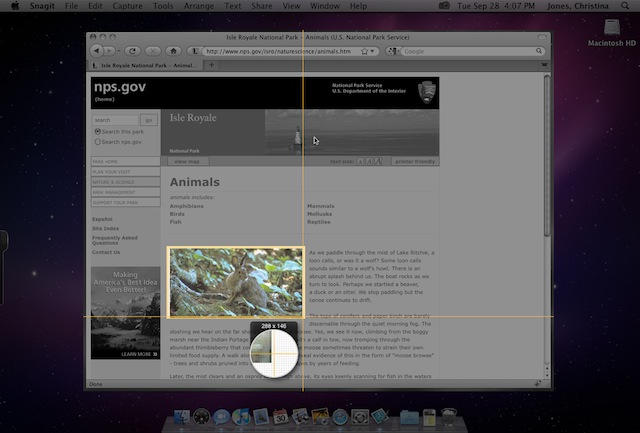Reload the Isle Royale page
This screenshot has width=640, height=433.
point(132,51)
